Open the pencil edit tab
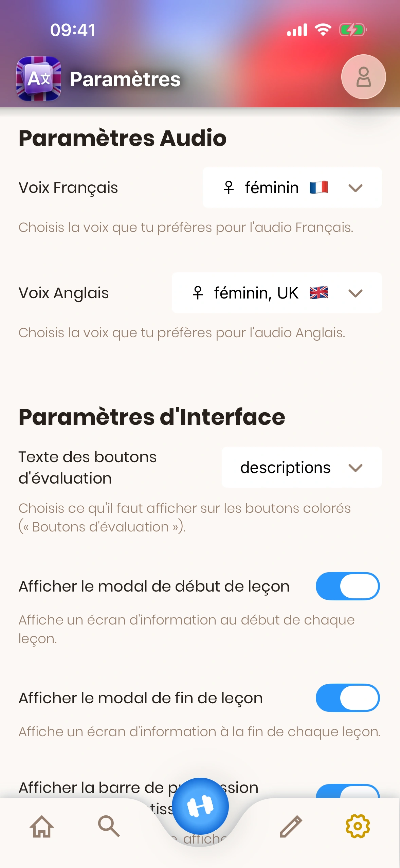 [x=291, y=826]
